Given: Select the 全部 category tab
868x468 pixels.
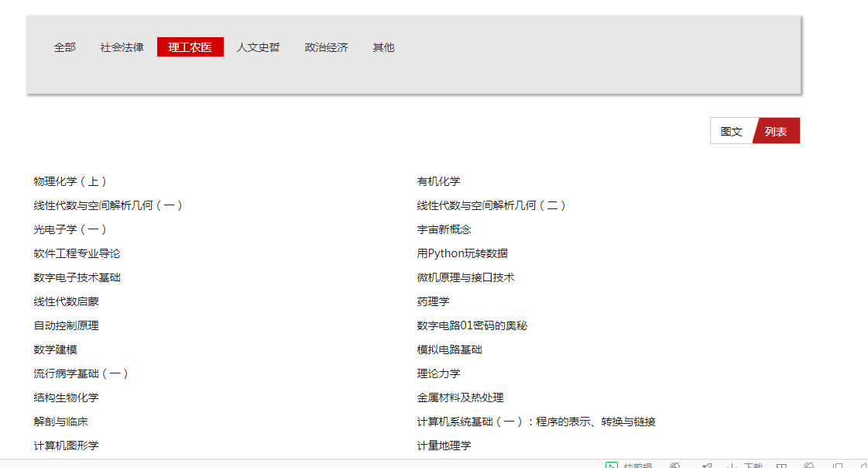Looking at the screenshot, I should [65, 47].
